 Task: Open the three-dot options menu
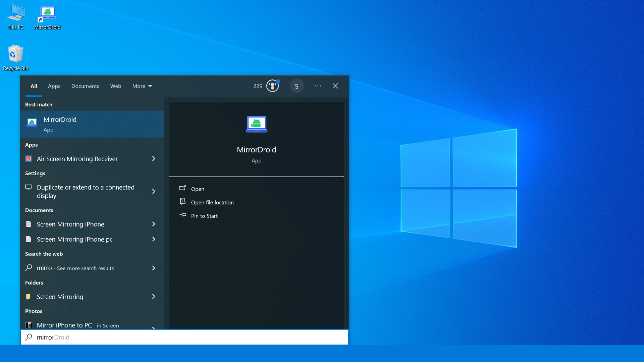coord(318,86)
